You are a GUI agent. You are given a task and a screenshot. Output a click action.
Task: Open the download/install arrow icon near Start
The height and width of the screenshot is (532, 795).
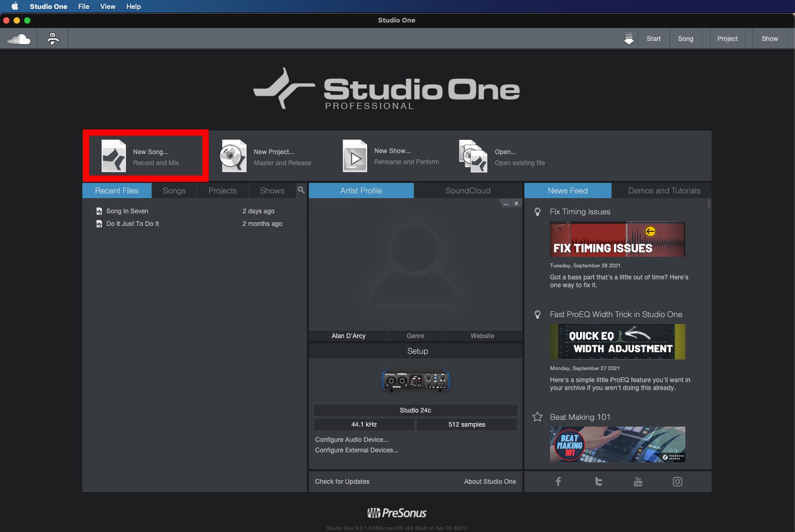629,38
